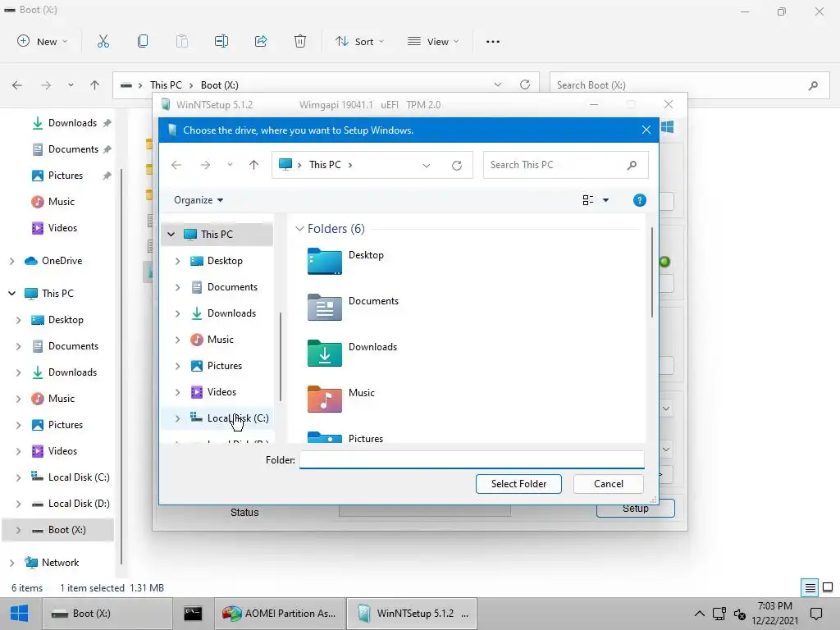Click the Windows Start button
840x630 pixels.
20,614
